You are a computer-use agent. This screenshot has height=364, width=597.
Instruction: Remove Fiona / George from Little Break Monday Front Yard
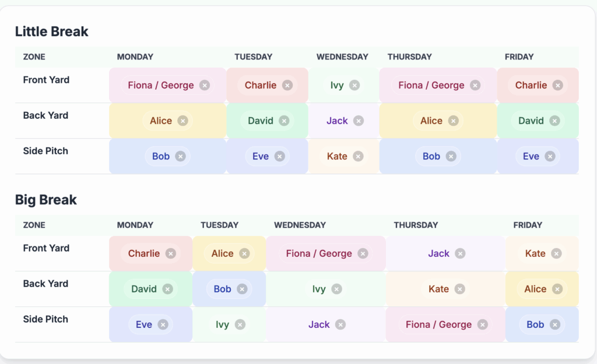click(204, 85)
